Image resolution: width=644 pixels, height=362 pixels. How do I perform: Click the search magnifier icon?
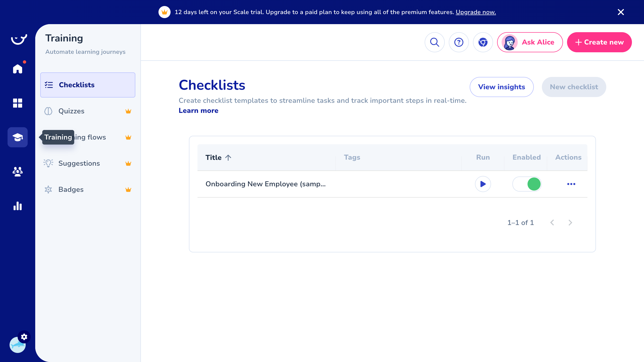[x=434, y=42]
